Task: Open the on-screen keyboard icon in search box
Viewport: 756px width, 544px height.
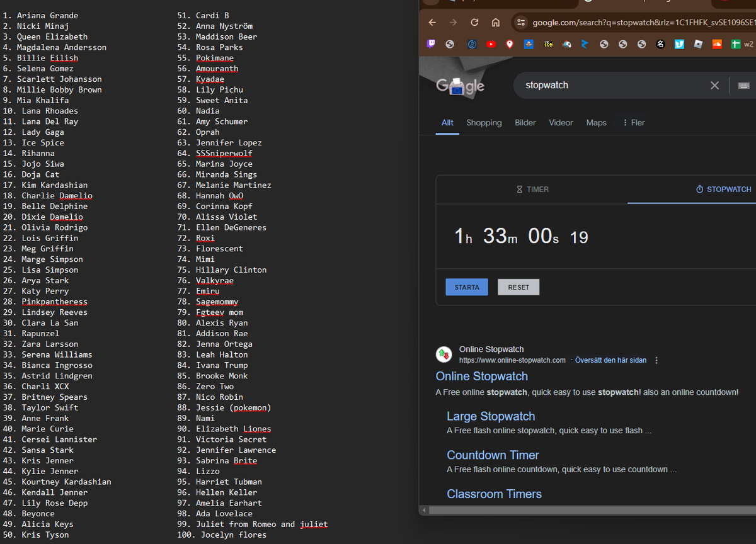Action: coord(743,85)
